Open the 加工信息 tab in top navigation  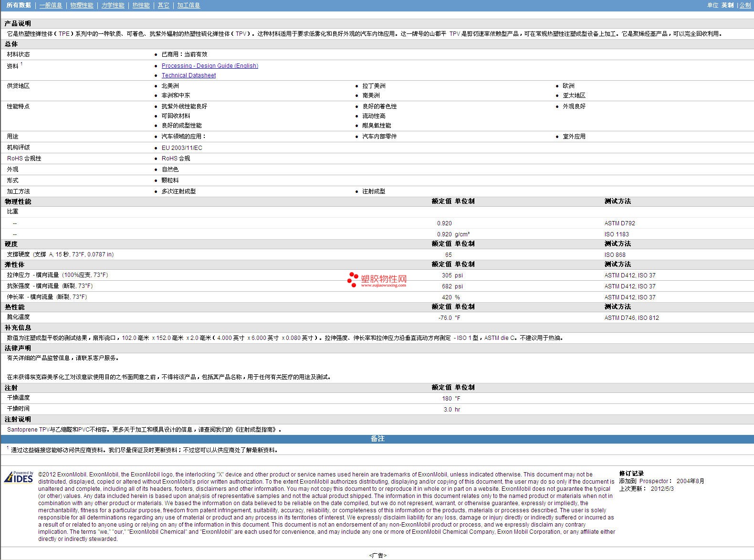coord(188,5)
